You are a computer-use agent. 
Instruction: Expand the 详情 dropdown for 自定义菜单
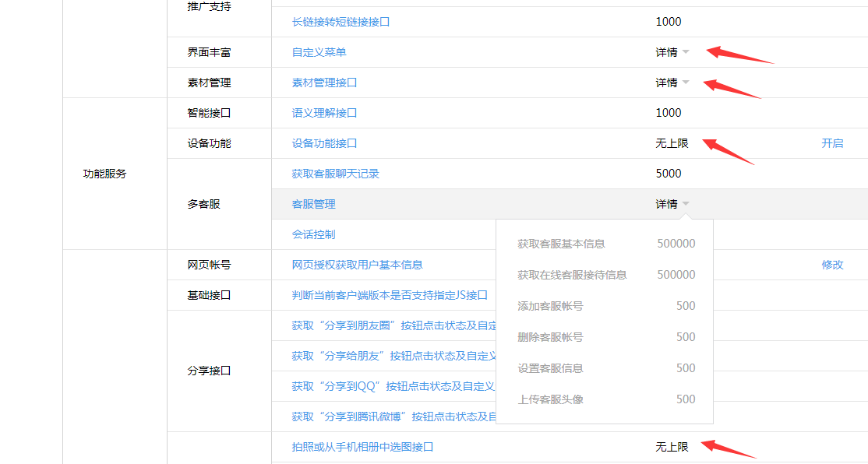tap(672, 52)
